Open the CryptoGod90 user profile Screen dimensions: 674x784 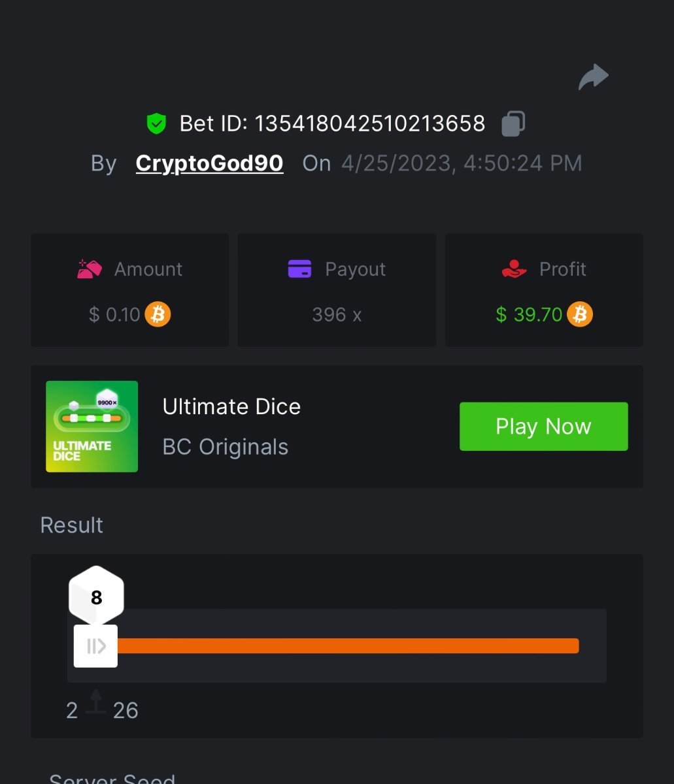[209, 163]
